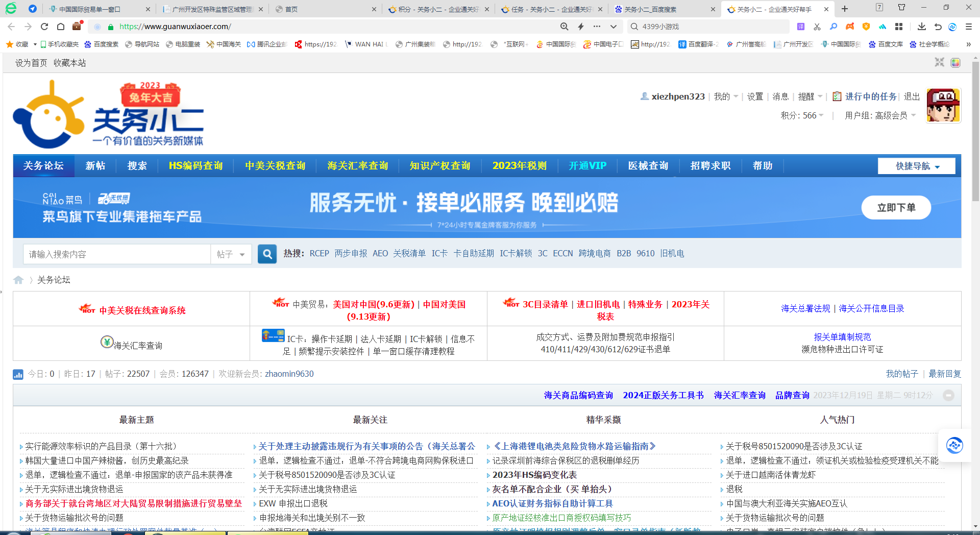Viewport: 980px width, 535px height.
Task: Click the 最新回复 link
Action: tap(944, 374)
